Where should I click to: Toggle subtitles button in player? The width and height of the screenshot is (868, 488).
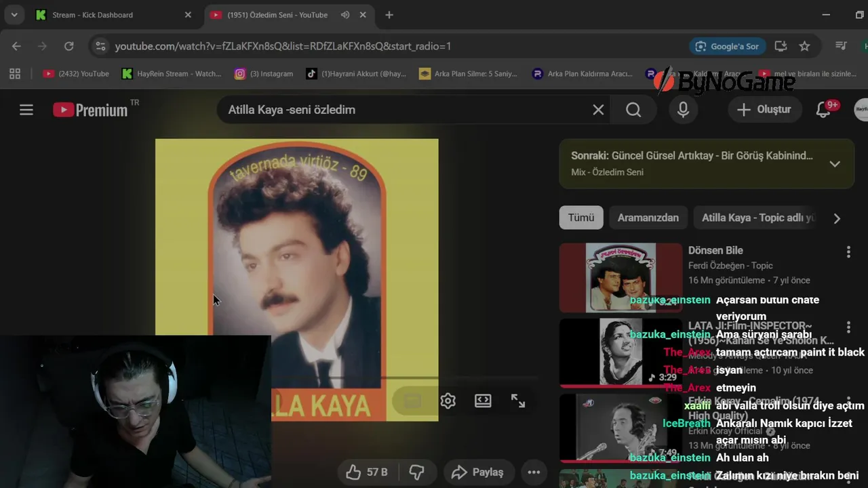(x=412, y=401)
